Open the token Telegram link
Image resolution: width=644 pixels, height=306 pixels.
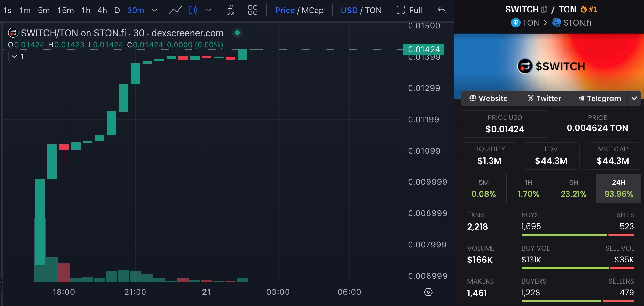[x=600, y=98]
